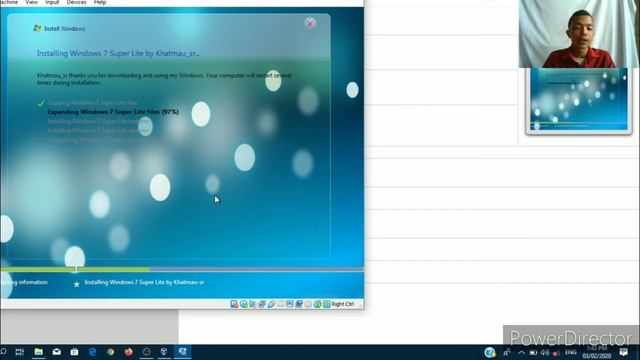Image resolution: width=640 pixels, height=360 pixels.
Task: Open the clock showing 03/02/2020
Action: [597, 352]
